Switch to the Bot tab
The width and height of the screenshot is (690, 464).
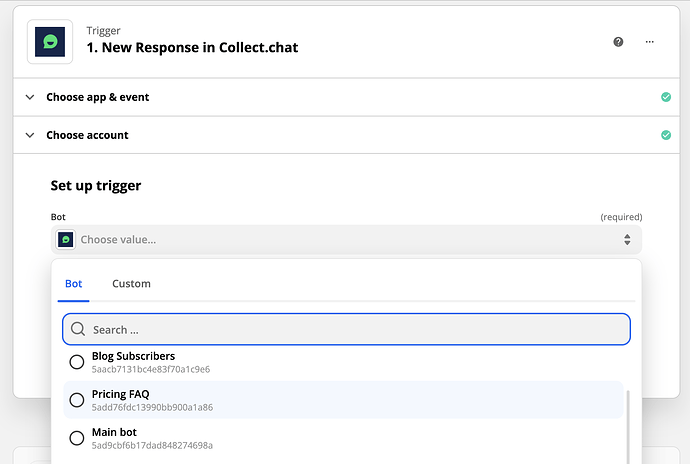(73, 284)
